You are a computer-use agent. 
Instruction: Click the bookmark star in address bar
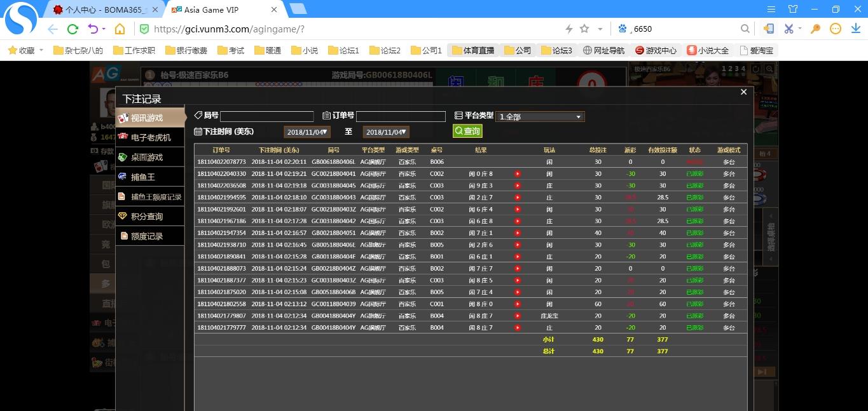tap(584, 29)
